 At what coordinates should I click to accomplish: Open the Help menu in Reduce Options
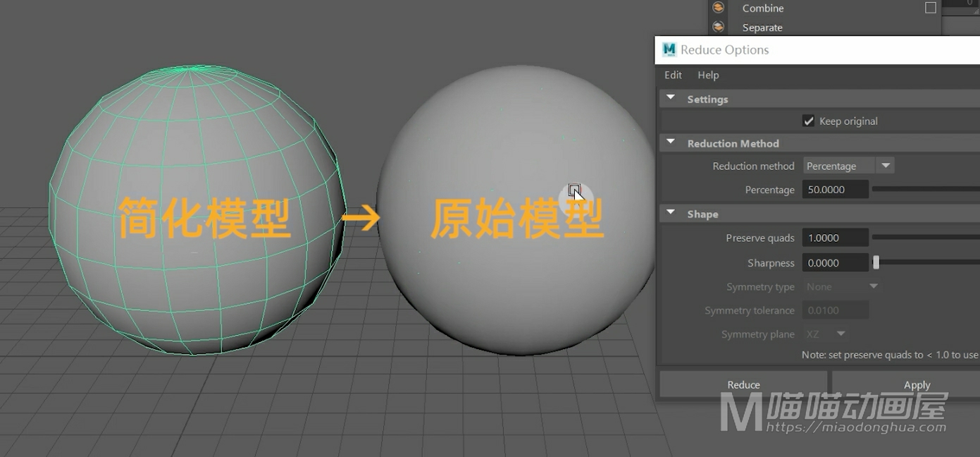coord(708,75)
